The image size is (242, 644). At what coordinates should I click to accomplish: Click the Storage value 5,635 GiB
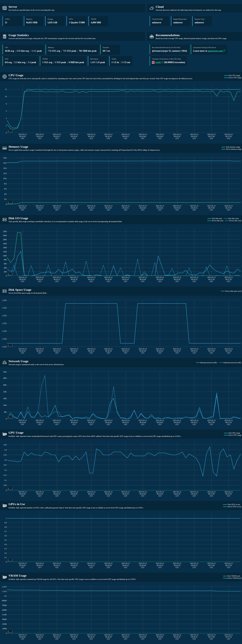(52, 23)
